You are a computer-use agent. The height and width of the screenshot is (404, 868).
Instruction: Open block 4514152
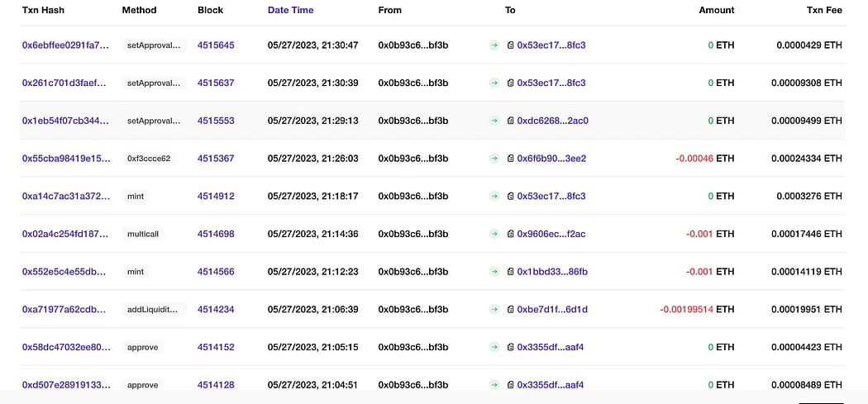(216, 347)
